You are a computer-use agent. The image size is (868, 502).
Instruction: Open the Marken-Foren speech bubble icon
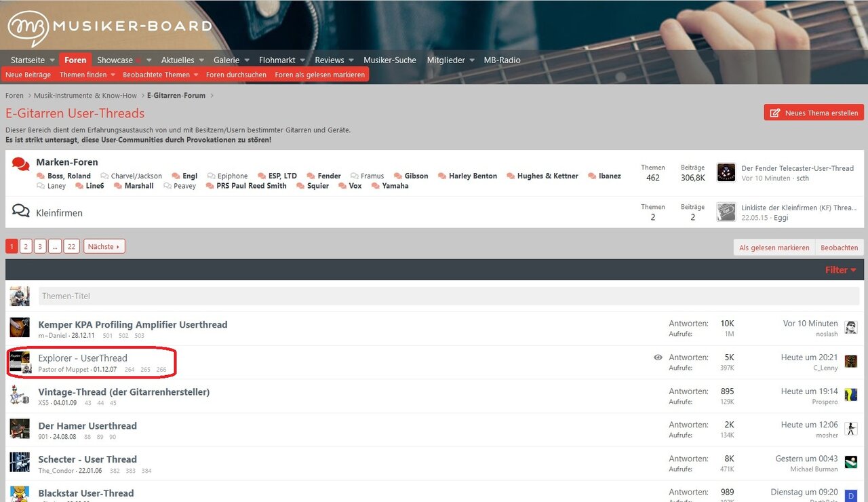[20, 164]
